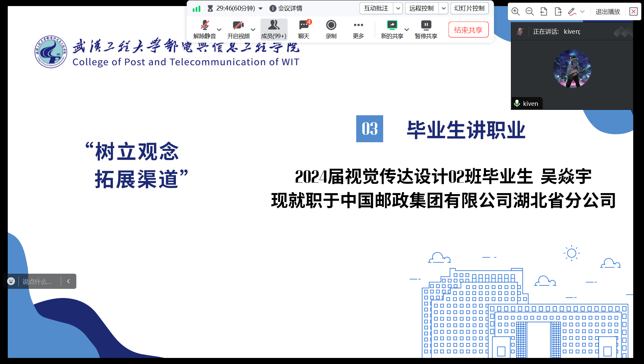Open 会议详情 meeting details
The image size is (644, 364).
(286, 8)
